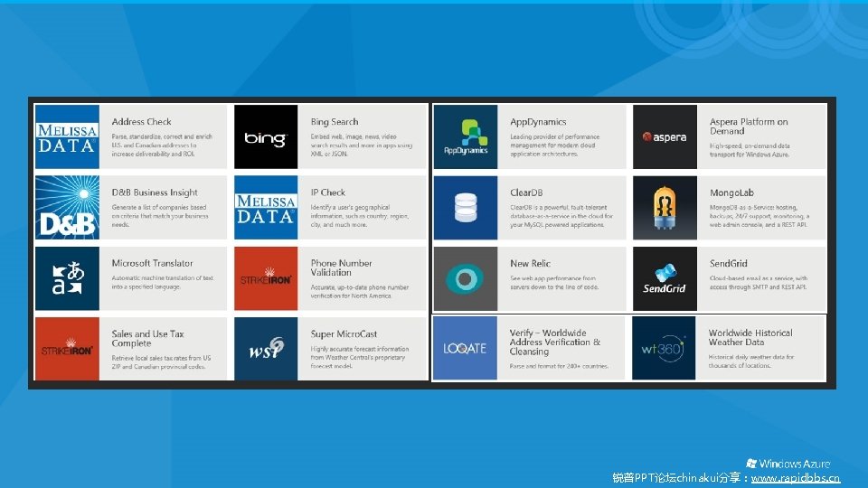
Task: Click description 'Historical daily weather data'
Action: point(750,361)
